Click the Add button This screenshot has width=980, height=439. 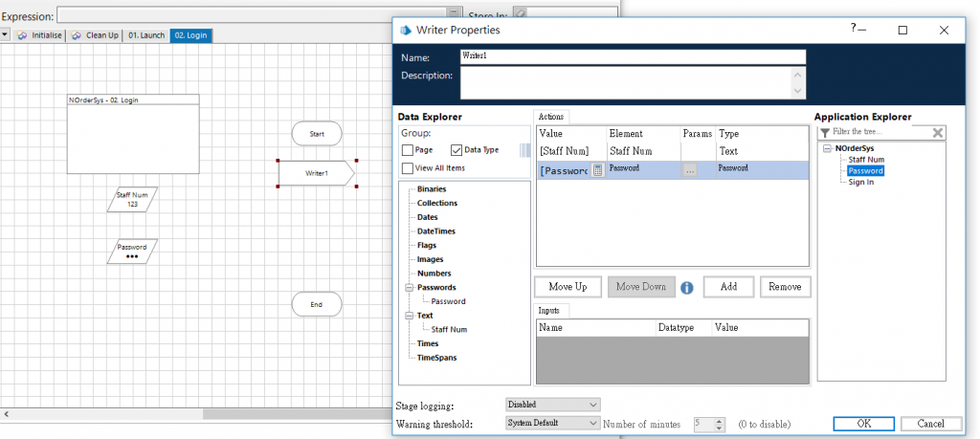coord(728,287)
